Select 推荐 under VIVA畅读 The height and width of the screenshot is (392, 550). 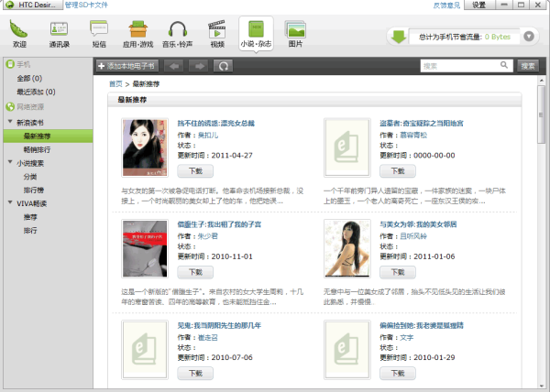[x=30, y=217]
